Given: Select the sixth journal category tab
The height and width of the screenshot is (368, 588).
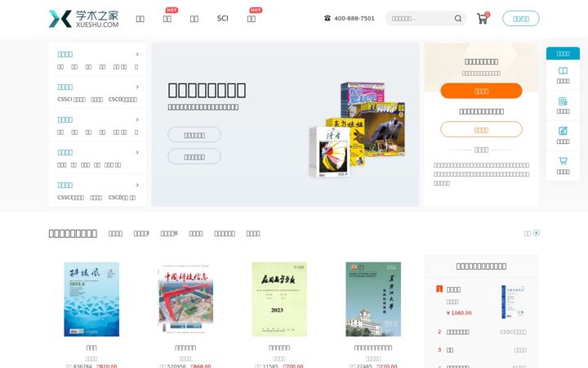Looking at the screenshot, I should 253,233.
